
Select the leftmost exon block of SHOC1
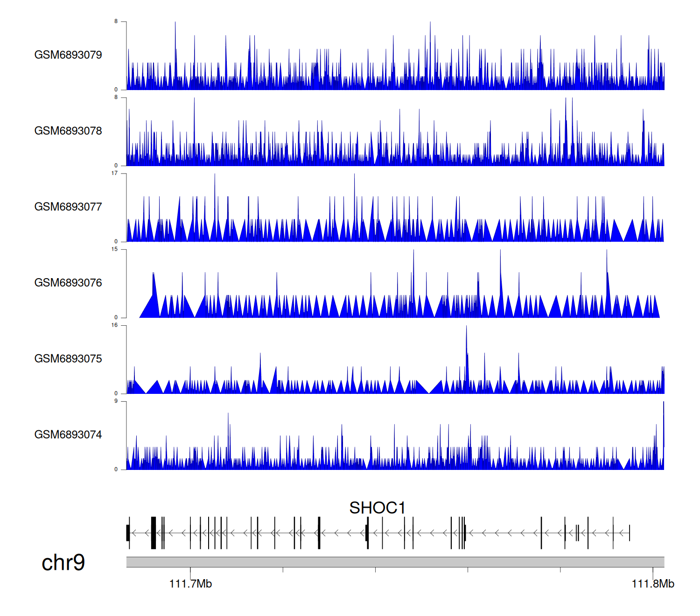128,533
